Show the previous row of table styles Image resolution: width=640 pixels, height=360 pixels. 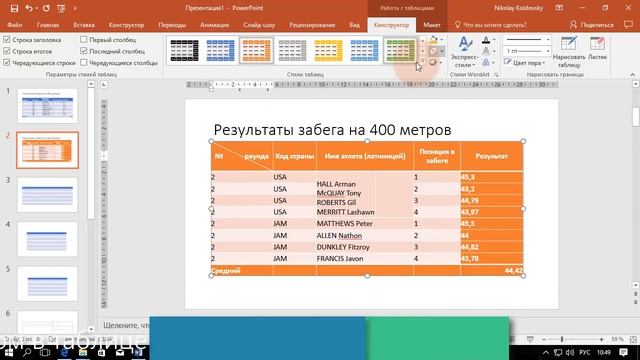point(422,40)
